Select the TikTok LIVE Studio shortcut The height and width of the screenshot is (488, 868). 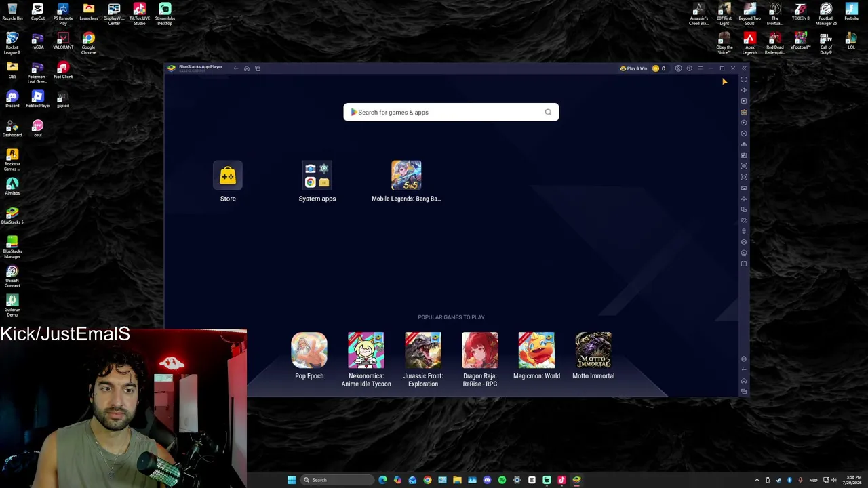click(139, 14)
